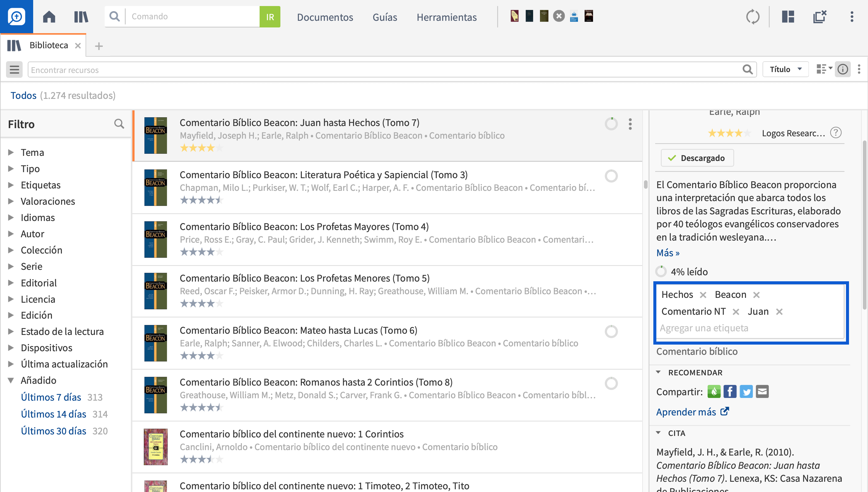
Task: Click the Todos results link
Action: (x=23, y=95)
